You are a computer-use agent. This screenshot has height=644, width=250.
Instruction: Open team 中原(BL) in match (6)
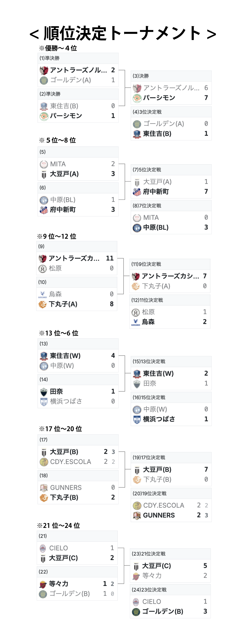coord(63,200)
